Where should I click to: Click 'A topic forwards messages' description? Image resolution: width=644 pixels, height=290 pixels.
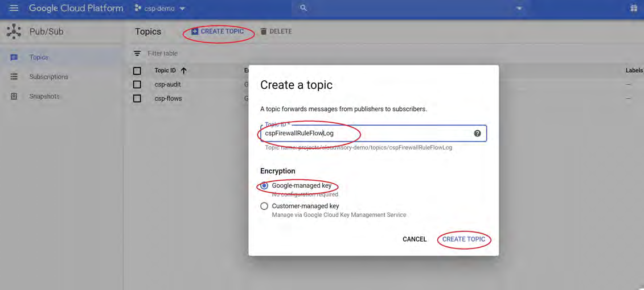pos(344,109)
